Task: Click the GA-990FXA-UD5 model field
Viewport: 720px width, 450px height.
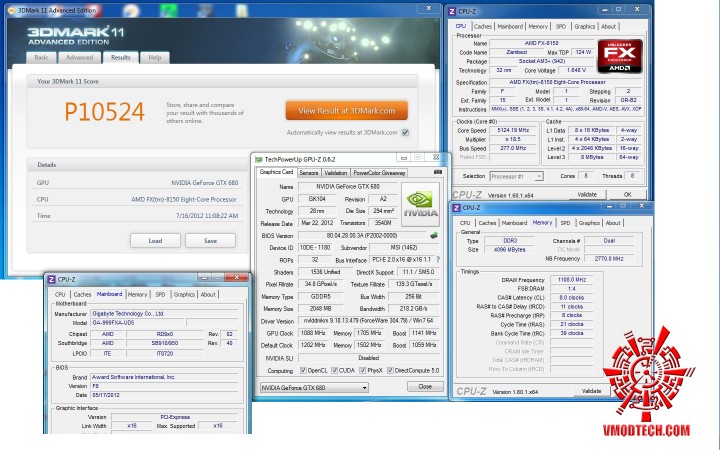Action: [x=138, y=323]
